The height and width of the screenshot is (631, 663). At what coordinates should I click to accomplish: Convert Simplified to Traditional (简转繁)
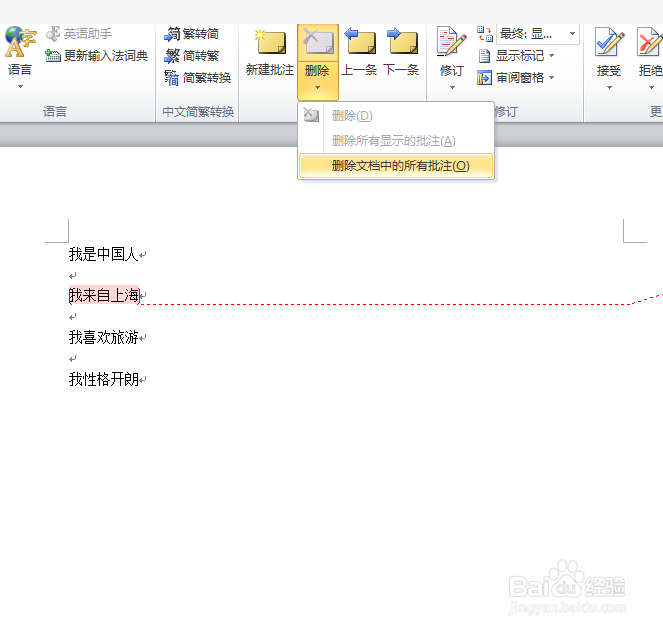(x=192, y=55)
